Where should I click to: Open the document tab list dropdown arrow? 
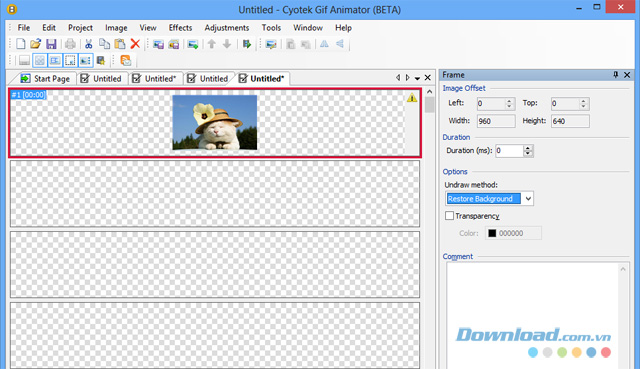[417, 78]
